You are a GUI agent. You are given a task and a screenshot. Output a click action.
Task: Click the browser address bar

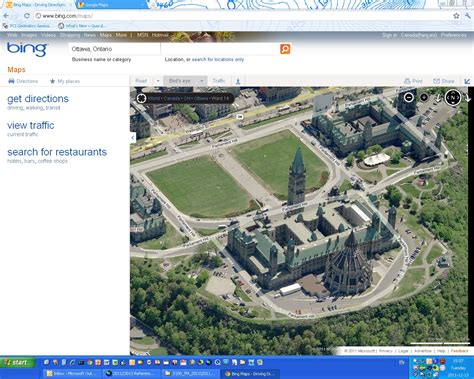click(x=242, y=16)
